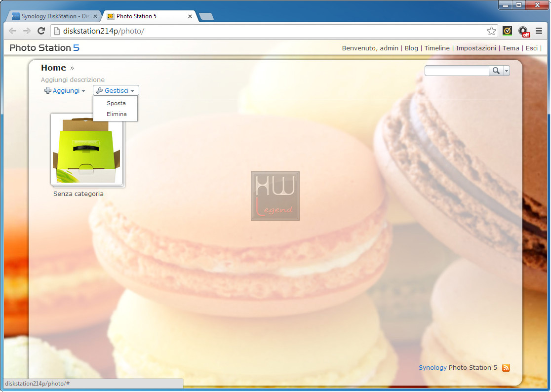Open the Impostazioni settings link
Viewport: 551px width, 392px height.
(476, 48)
